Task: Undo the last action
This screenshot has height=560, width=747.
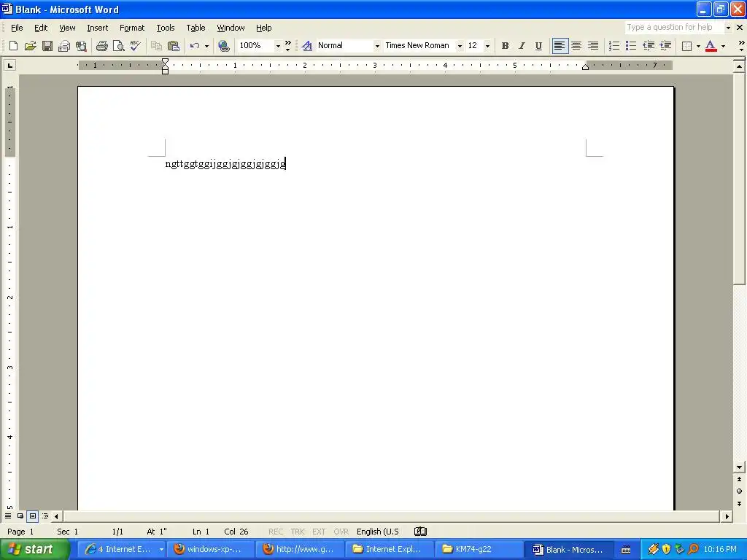Action: point(194,46)
